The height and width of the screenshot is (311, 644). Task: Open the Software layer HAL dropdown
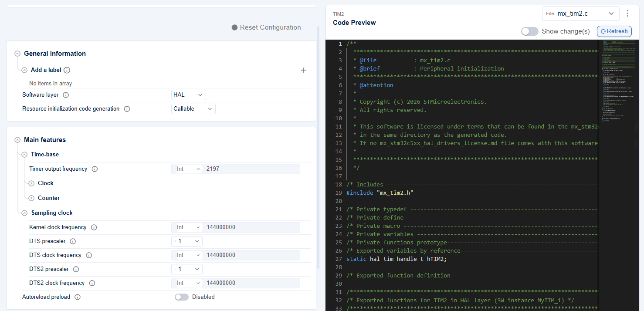click(x=188, y=95)
